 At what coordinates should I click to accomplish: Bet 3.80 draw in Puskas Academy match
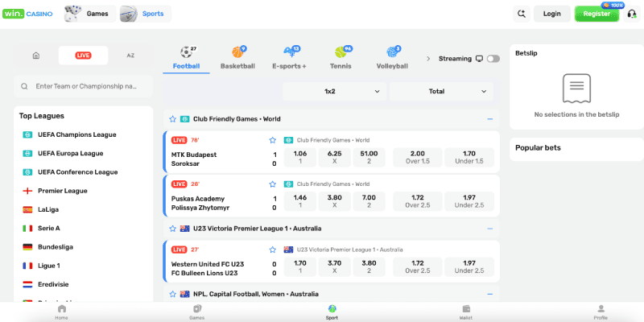(335, 201)
